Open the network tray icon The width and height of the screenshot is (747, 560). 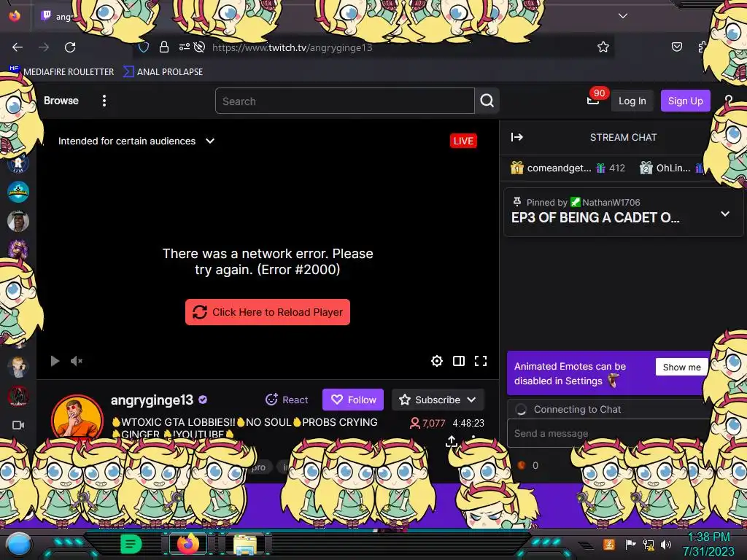[649, 544]
